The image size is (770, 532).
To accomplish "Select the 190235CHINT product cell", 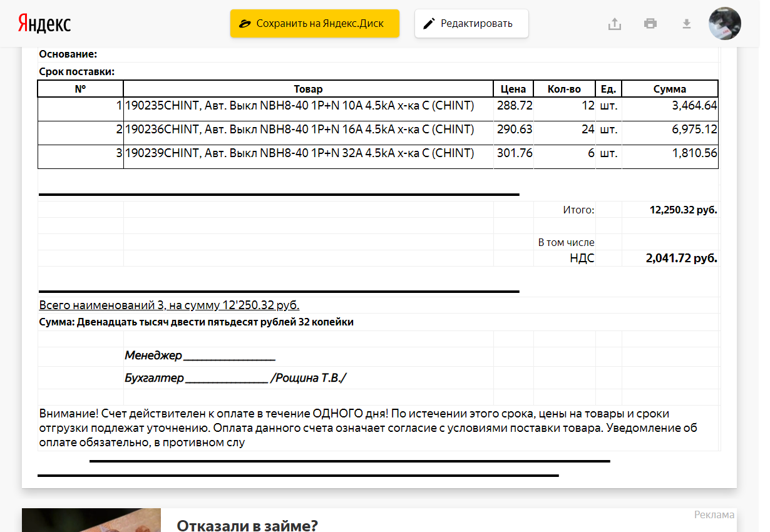I will pyautogui.click(x=300, y=106).
